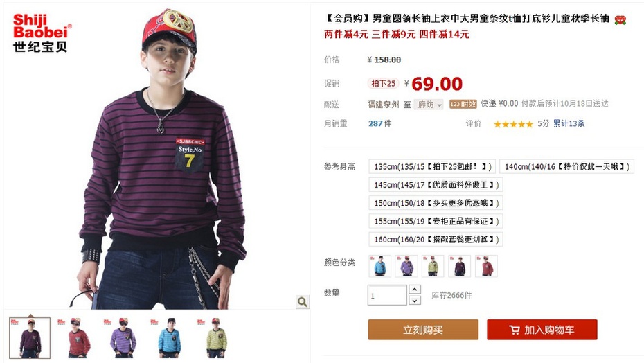Click the red heart icon beside product title
This screenshot has height=363, width=644.
tap(620, 19)
